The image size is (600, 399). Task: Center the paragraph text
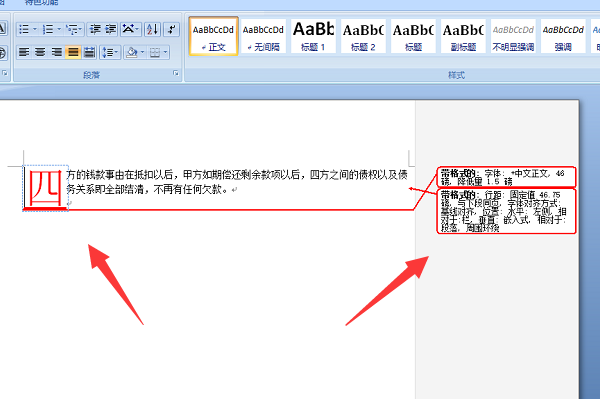point(40,52)
